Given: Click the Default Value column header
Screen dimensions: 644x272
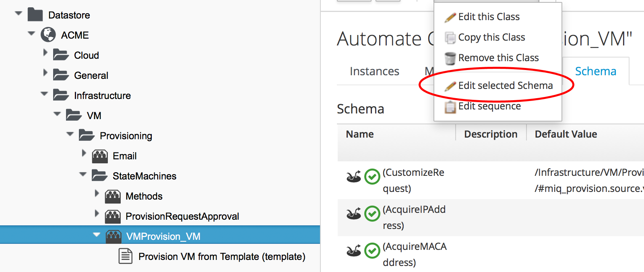Looking at the screenshot, I should [x=566, y=134].
